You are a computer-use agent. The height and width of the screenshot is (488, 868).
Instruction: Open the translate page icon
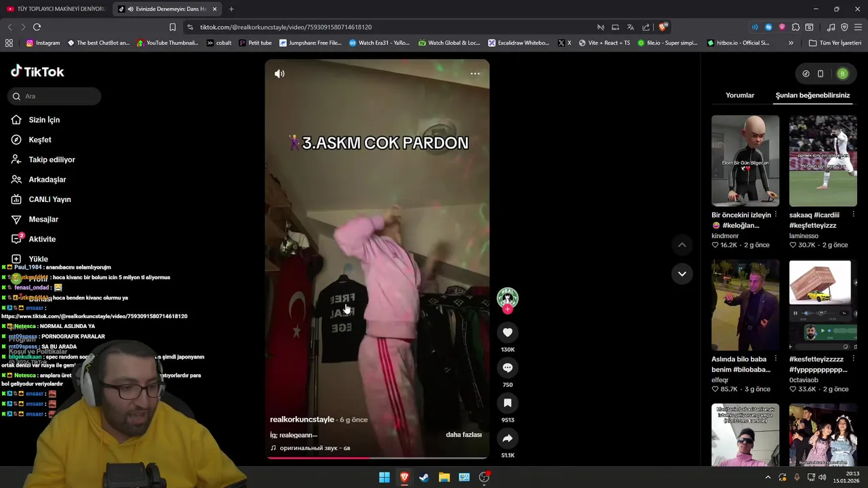pyautogui.click(x=631, y=27)
